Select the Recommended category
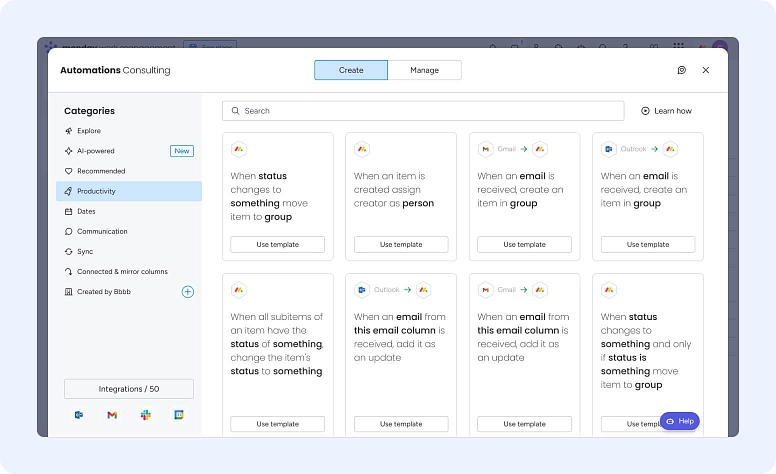 click(x=101, y=171)
